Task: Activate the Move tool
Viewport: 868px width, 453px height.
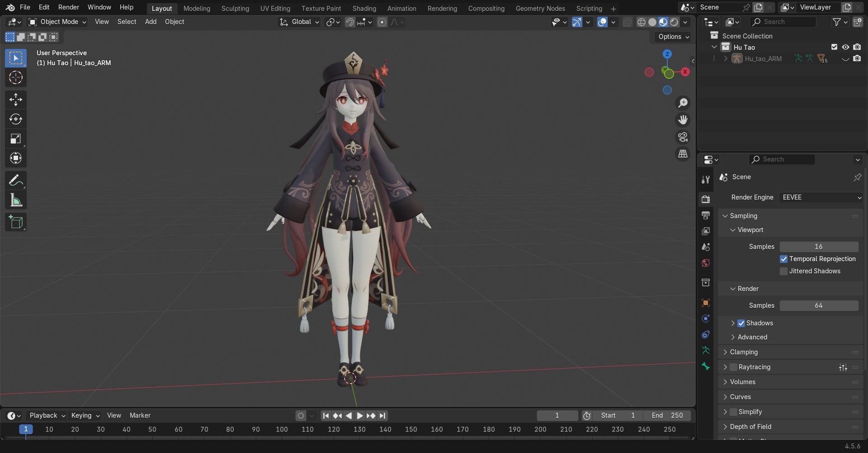Action: click(16, 100)
